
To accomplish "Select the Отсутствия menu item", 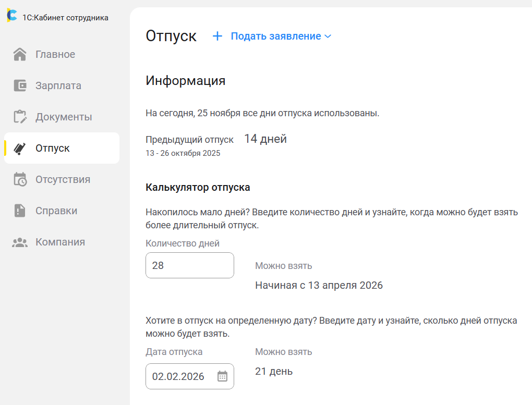I will click(63, 179).
